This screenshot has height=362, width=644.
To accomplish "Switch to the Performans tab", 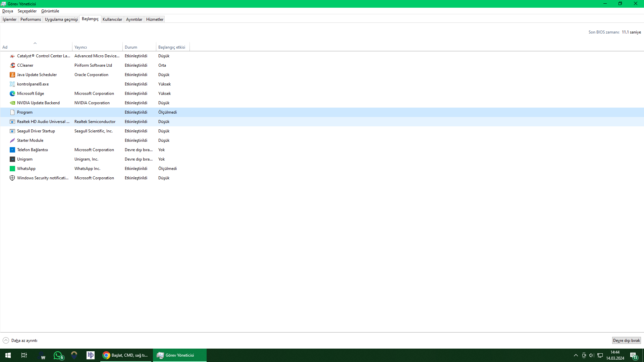I will coord(31,19).
